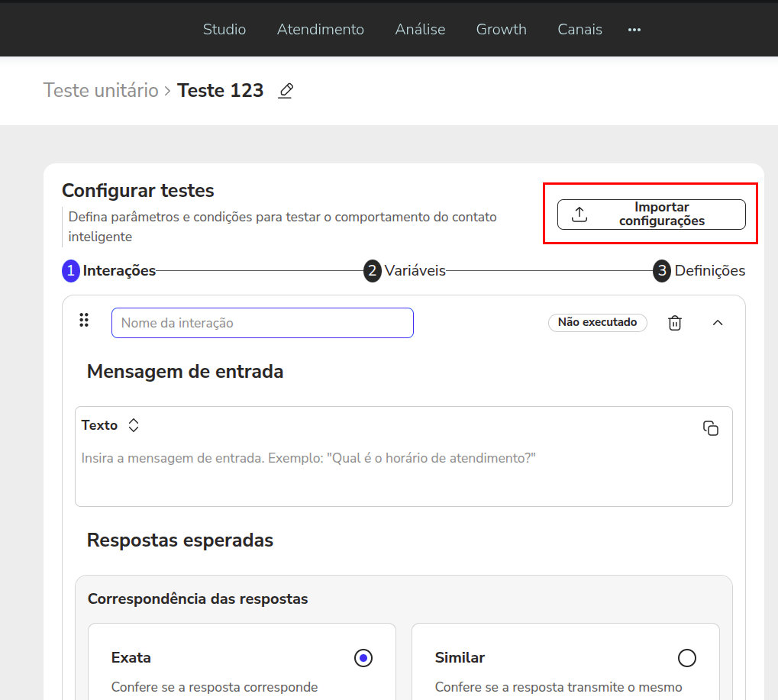This screenshot has width=778, height=700.
Task: Navigate to Canais in top bar
Action: (580, 30)
